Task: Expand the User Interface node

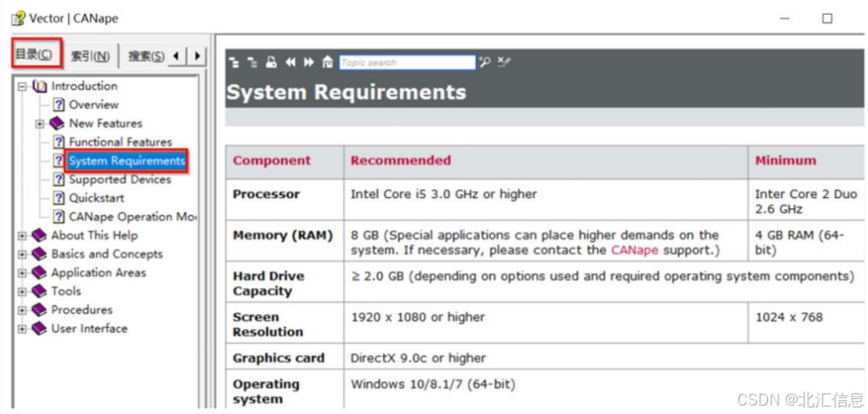Action: tap(22, 329)
